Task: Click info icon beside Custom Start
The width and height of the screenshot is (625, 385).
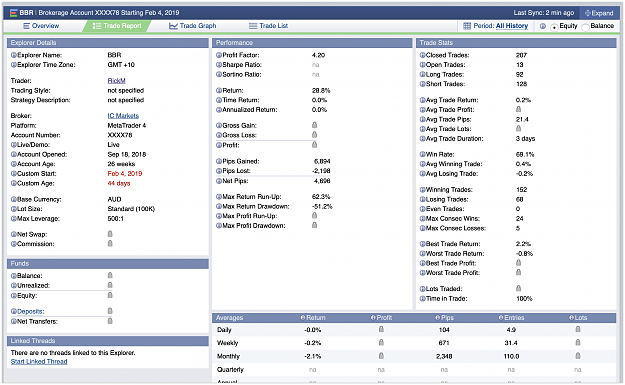Action: [x=14, y=174]
